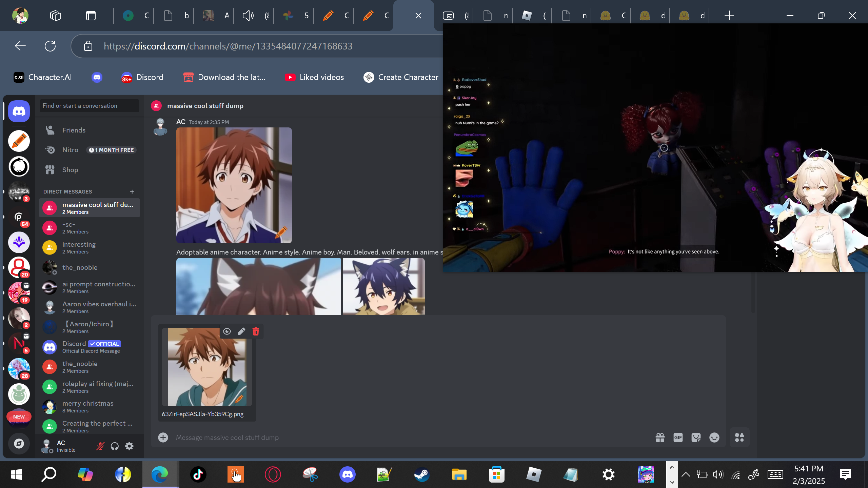Viewport: 868px width, 488px height.
Task: Click the gift Nitro icon
Action: tap(660, 438)
